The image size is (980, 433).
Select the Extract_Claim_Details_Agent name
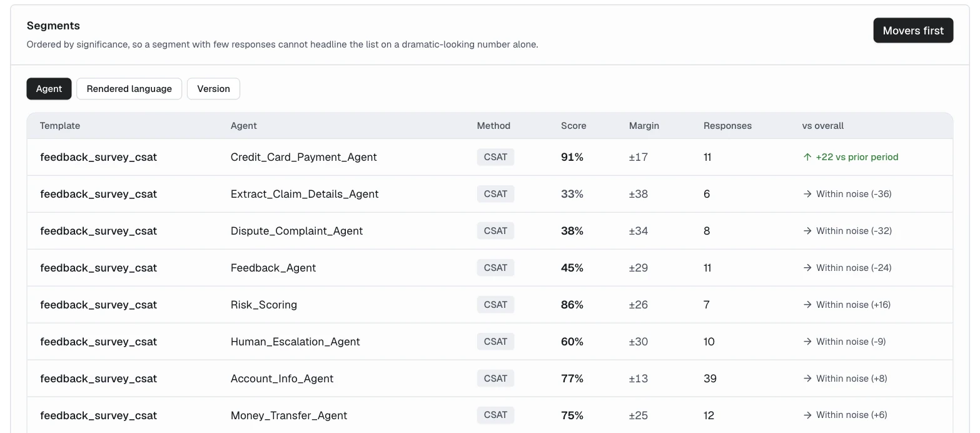[x=305, y=194]
